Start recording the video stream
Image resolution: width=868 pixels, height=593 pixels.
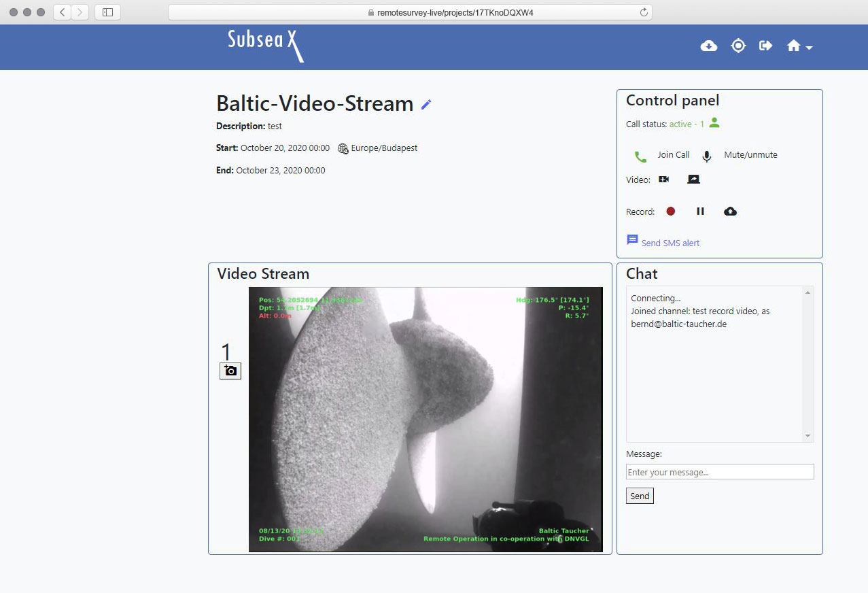[x=670, y=211]
